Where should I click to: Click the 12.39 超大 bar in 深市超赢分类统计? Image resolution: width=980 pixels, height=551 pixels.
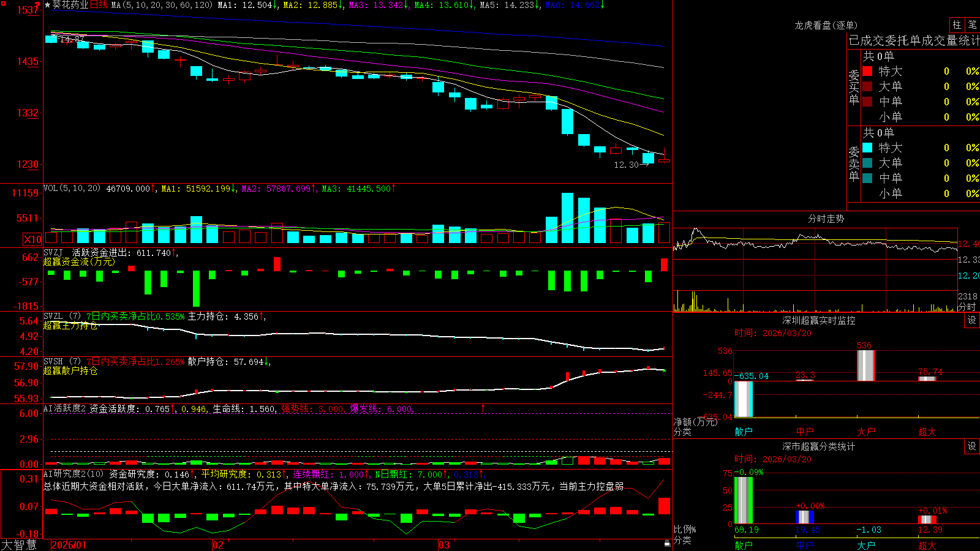927,520
